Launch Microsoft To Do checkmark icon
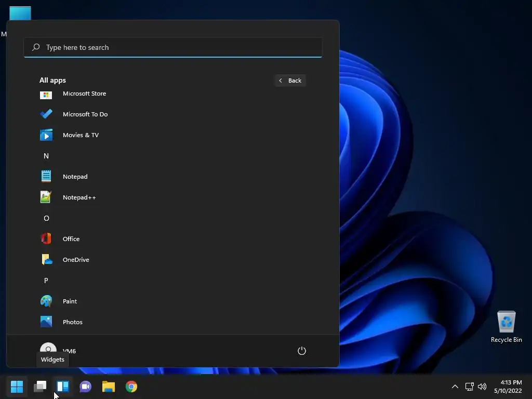This screenshot has width=532, height=399. pos(46,114)
